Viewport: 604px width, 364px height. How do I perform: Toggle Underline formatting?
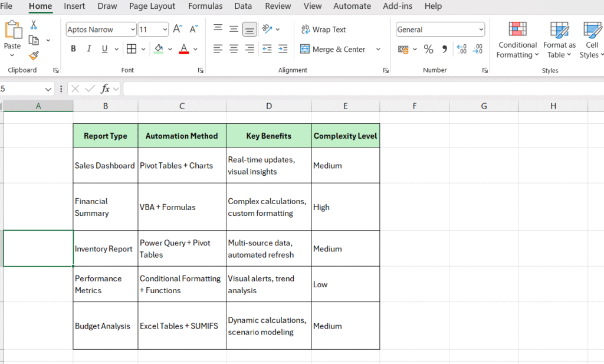[104, 49]
